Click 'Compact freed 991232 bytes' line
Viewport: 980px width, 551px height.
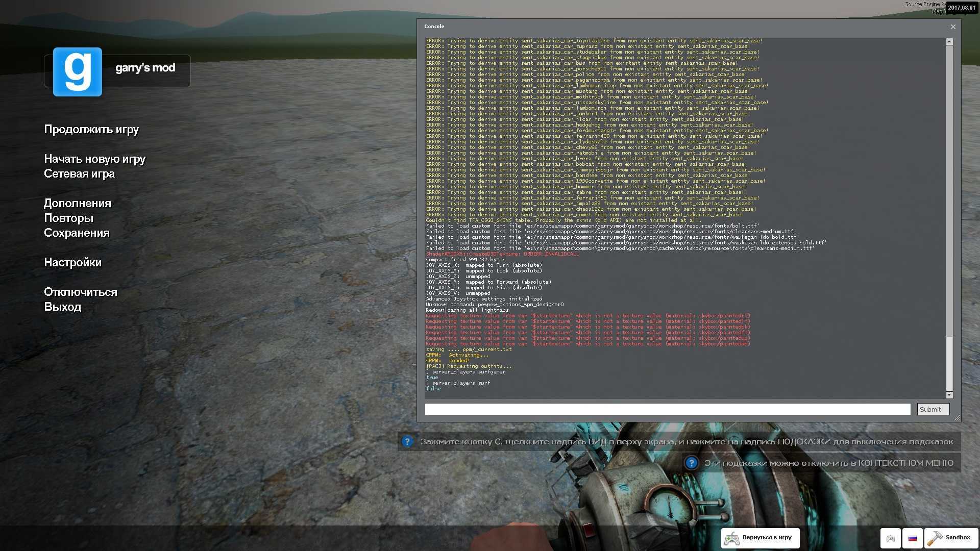465,260
